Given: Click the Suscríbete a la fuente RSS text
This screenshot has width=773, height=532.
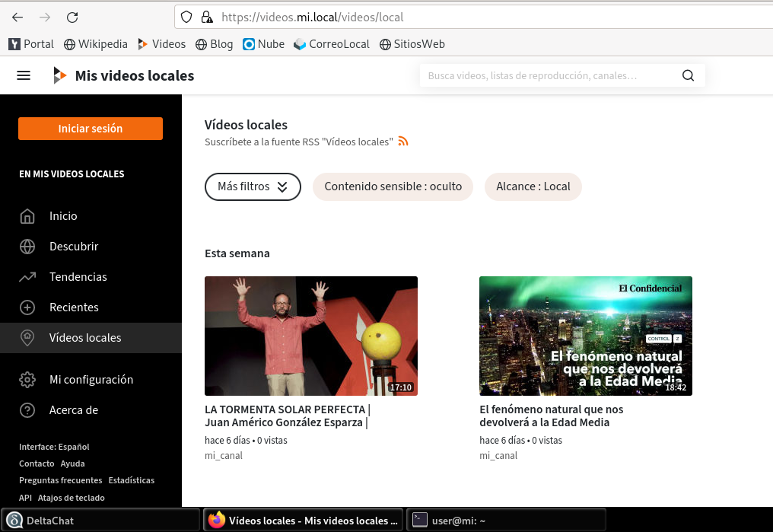Looking at the screenshot, I should (299, 142).
